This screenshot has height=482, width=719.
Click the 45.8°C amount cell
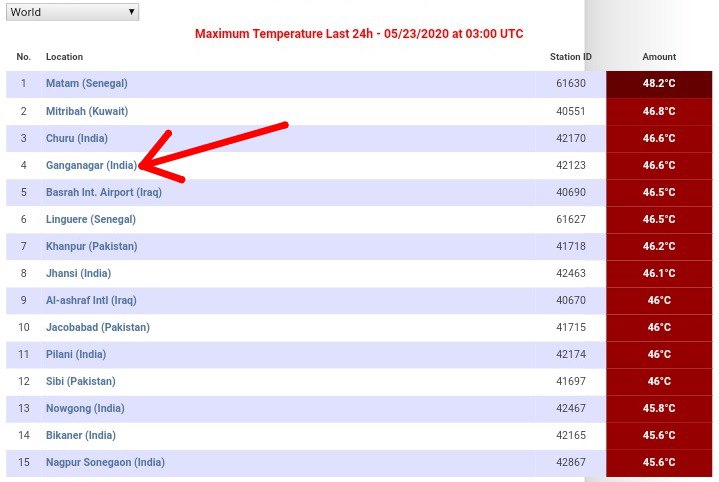[659, 409]
